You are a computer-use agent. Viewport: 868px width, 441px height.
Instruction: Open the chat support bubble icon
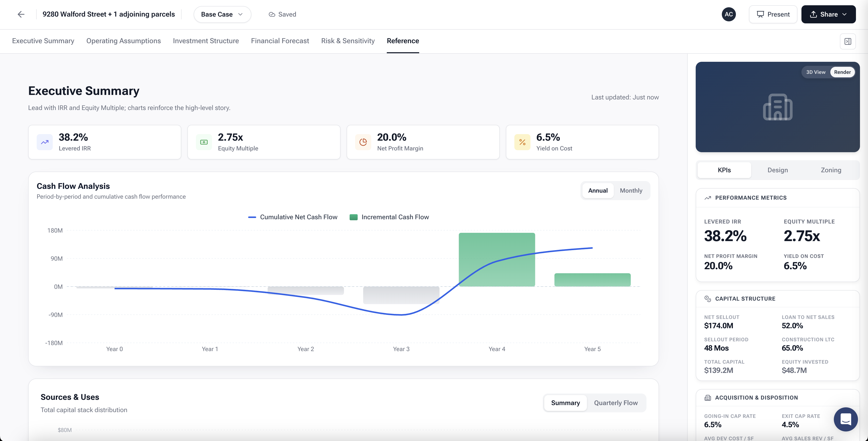point(845,419)
